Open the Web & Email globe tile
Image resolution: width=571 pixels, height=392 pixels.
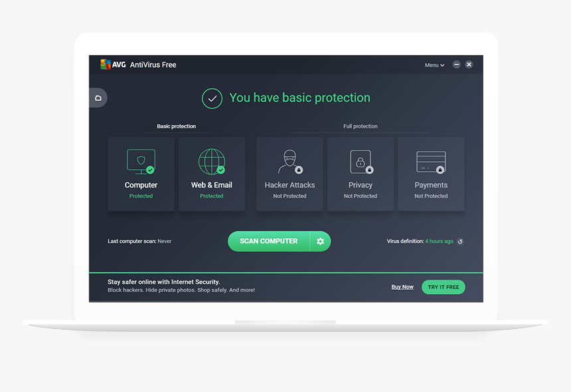click(212, 174)
